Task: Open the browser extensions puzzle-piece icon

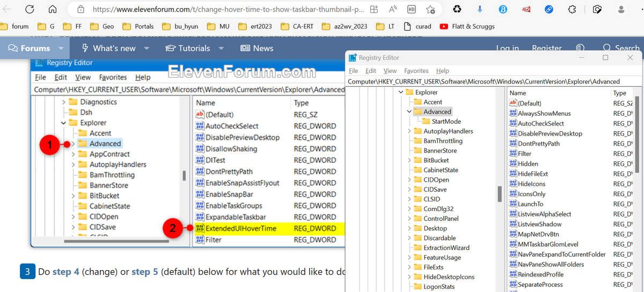Action: 572,9
